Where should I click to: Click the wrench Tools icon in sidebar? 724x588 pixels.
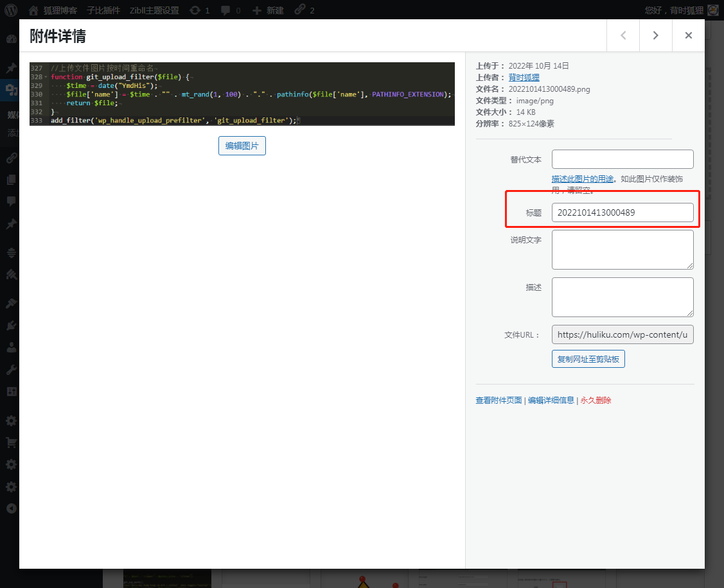[11, 369]
